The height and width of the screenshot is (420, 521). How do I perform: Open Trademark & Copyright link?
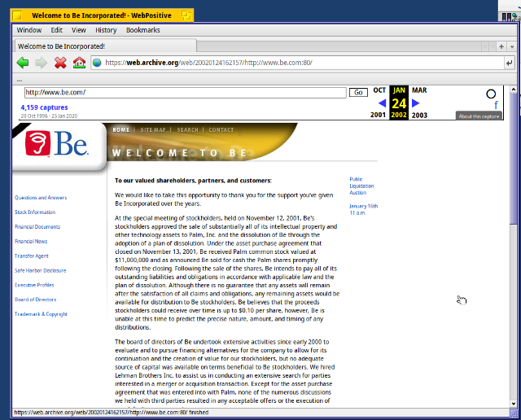pos(41,314)
